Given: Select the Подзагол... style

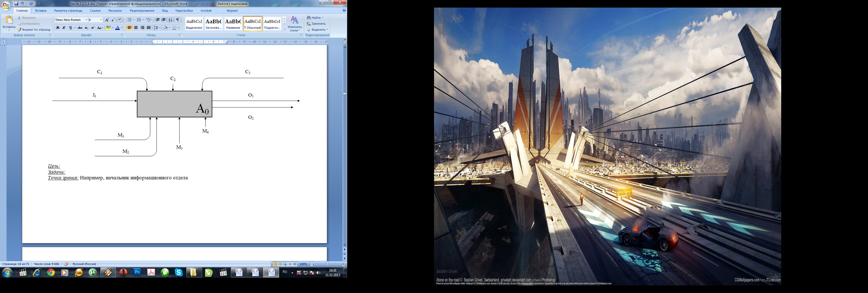Looking at the screenshot, I should pos(272,24).
